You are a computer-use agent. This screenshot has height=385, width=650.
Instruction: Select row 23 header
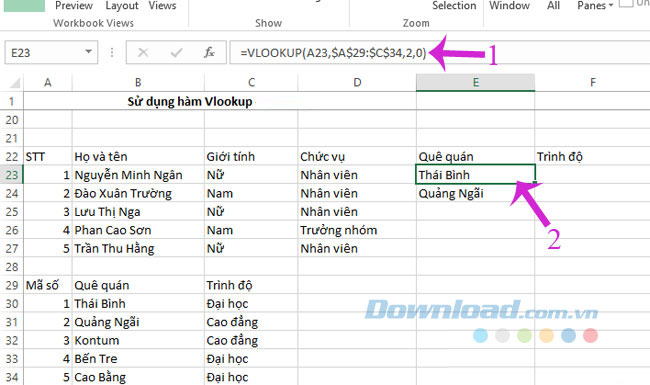[12, 175]
